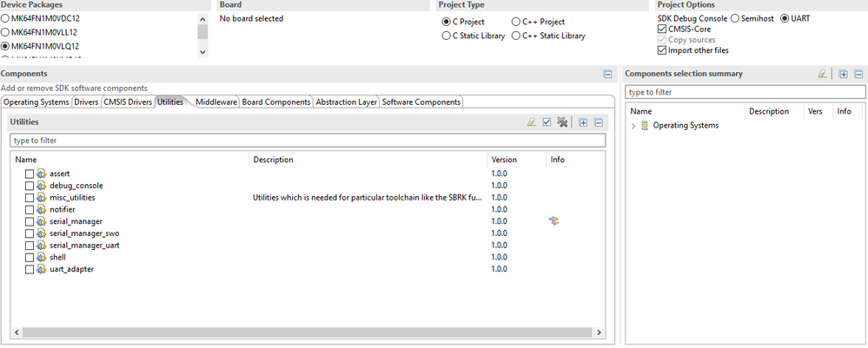Click the eraser icon in Components selection summary
The width and height of the screenshot is (868, 348).
tap(822, 74)
